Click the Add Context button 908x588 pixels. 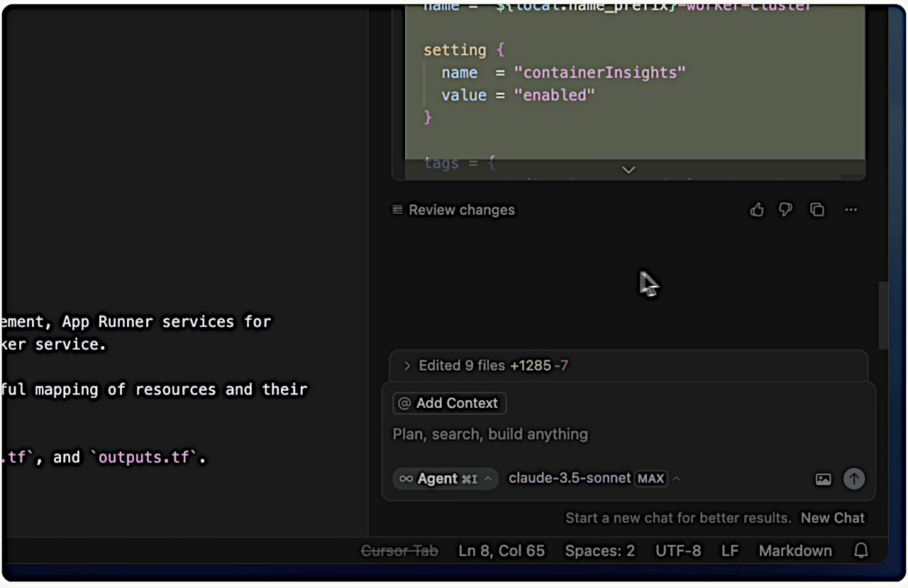pos(449,403)
